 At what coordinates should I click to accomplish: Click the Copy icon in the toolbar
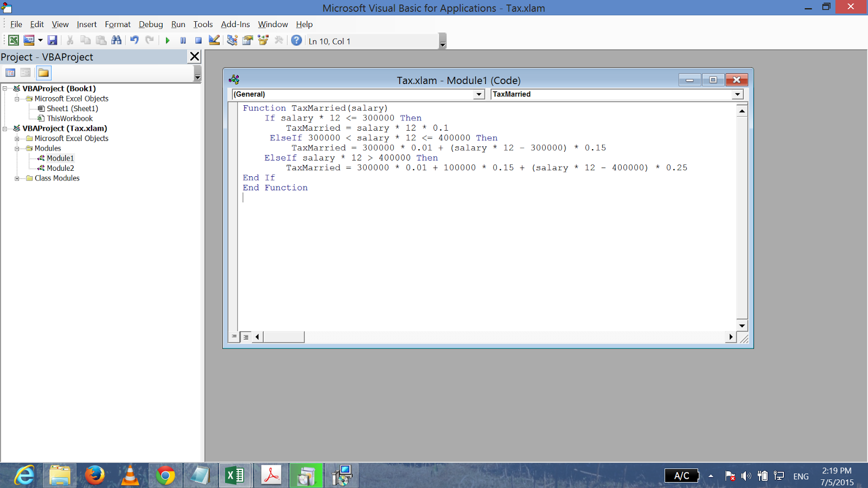[85, 41]
